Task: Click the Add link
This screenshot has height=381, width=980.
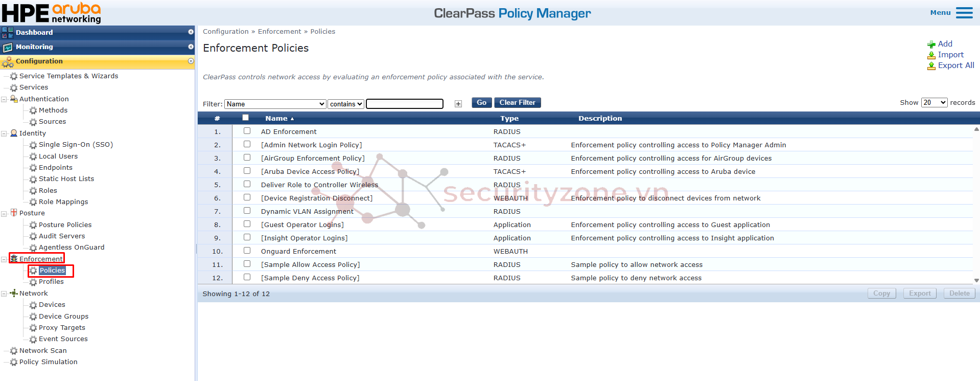Action: click(x=945, y=44)
